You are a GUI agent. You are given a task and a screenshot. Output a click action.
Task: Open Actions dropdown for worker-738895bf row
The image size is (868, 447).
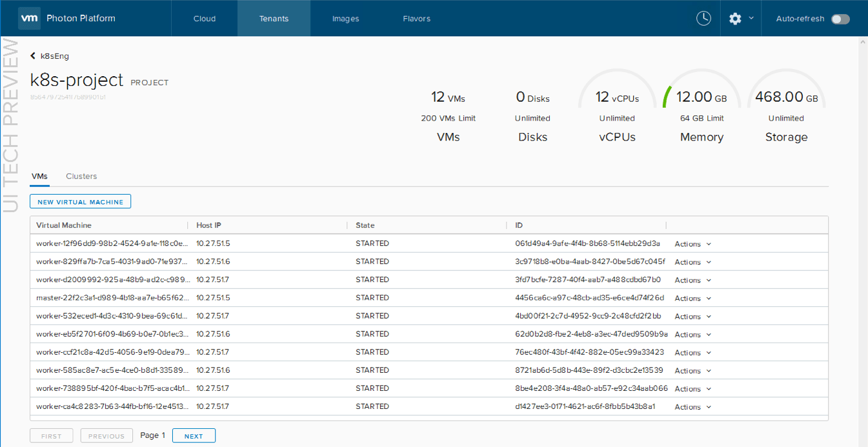tap(693, 388)
